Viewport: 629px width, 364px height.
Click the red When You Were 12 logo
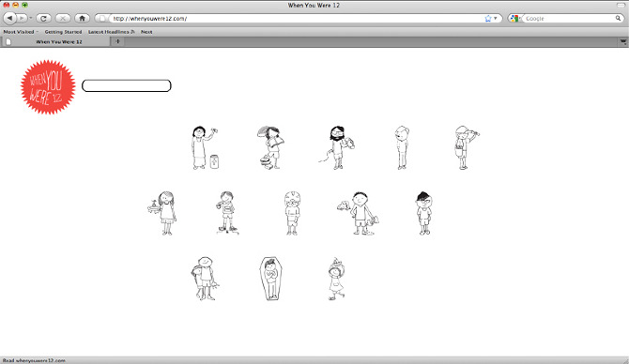click(x=48, y=87)
